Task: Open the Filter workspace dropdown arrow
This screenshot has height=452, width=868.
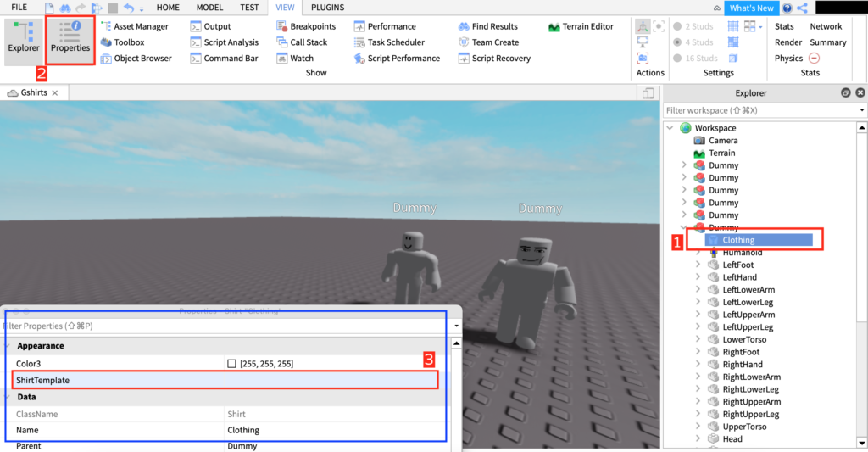Action: pyautogui.click(x=861, y=110)
